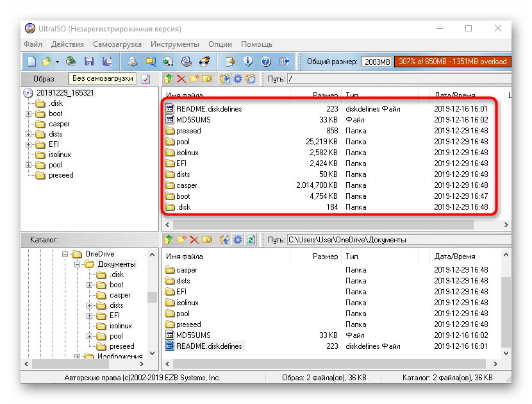The width and height of the screenshot is (532, 404).
Task: Click the New image toolbar icon
Action: pos(31,62)
